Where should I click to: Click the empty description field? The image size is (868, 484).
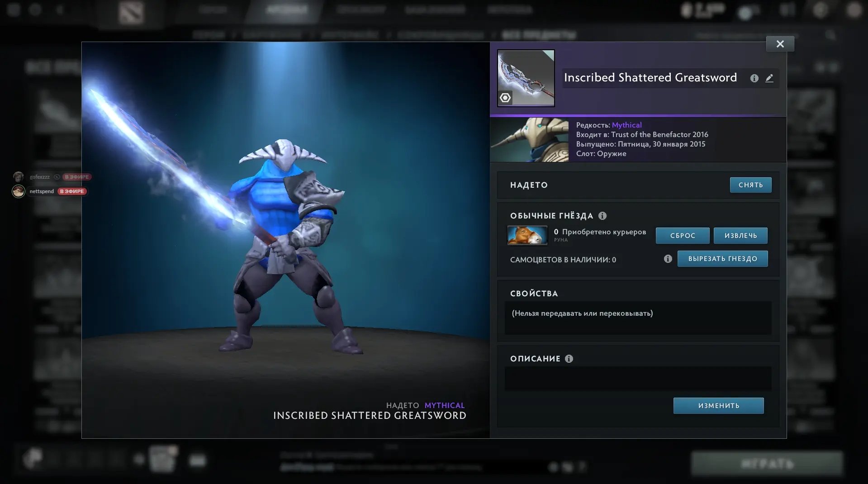coord(638,379)
